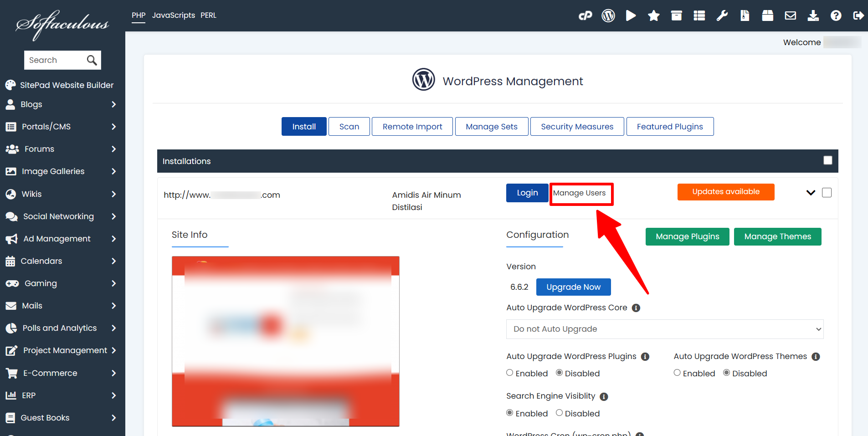Click the Image Galleries picture icon
The width and height of the screenshot is (868, 436).
click(x=11, y=171)
